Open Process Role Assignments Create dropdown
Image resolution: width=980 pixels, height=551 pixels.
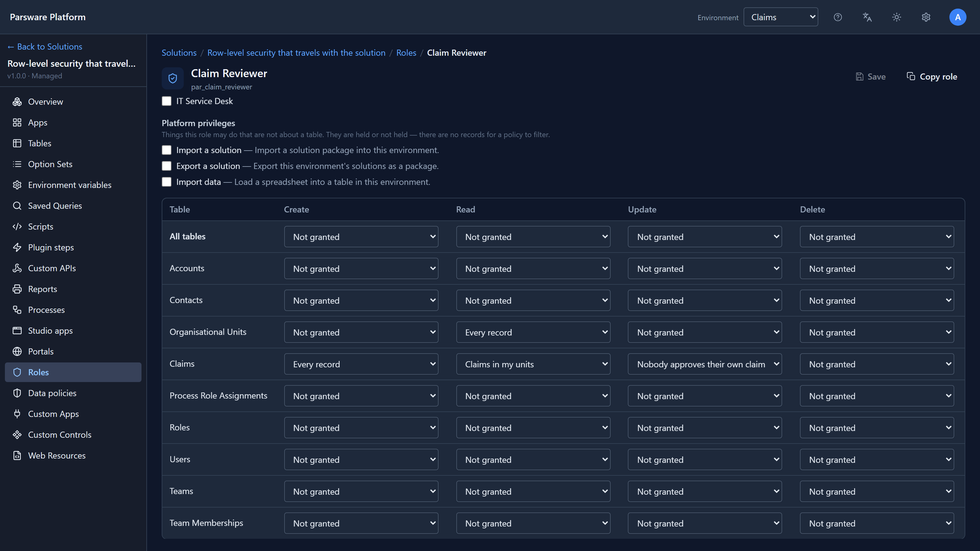pos(361,396)
